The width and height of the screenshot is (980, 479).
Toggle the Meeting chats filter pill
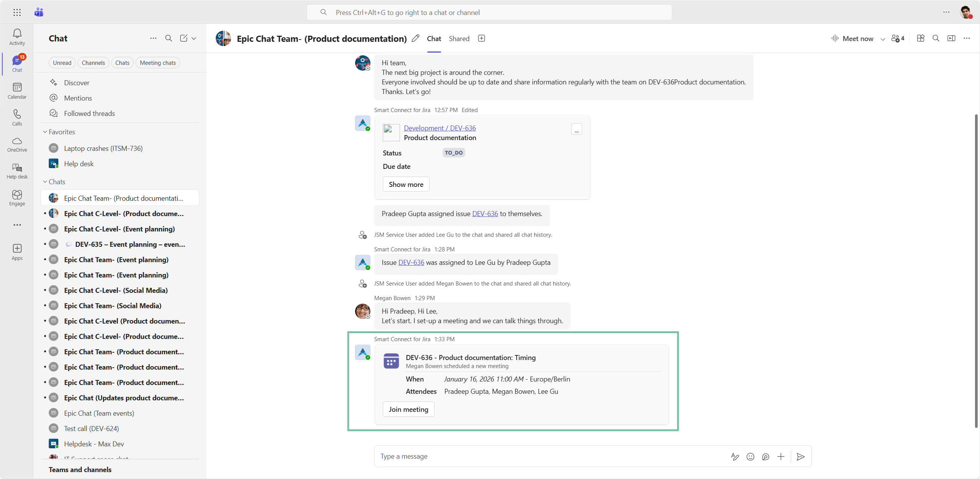tap(157, 63)
